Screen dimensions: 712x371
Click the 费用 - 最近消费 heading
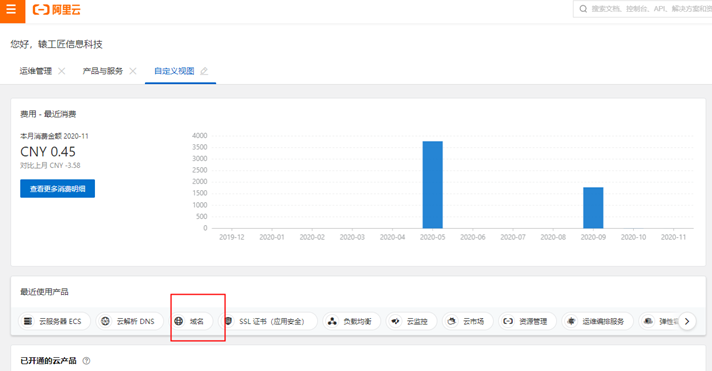[48, 114]
